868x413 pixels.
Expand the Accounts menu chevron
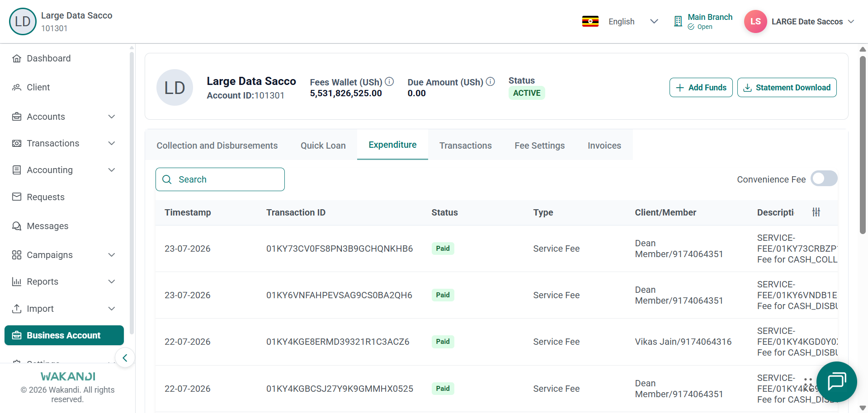(x=112, y=117)
